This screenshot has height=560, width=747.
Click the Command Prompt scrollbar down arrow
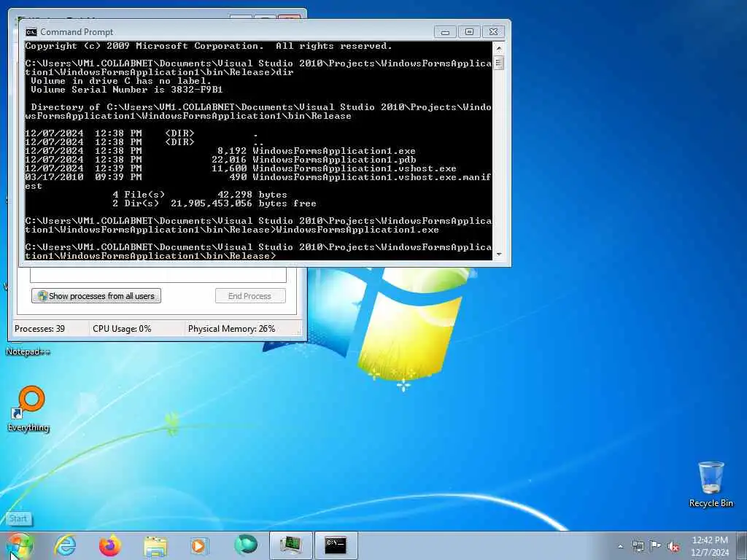click(499, 254)
